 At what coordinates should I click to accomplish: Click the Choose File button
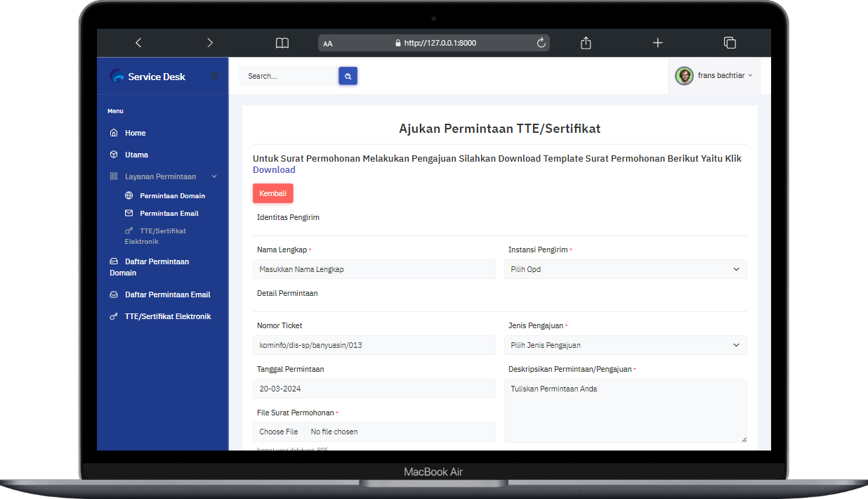pos(279,432)
